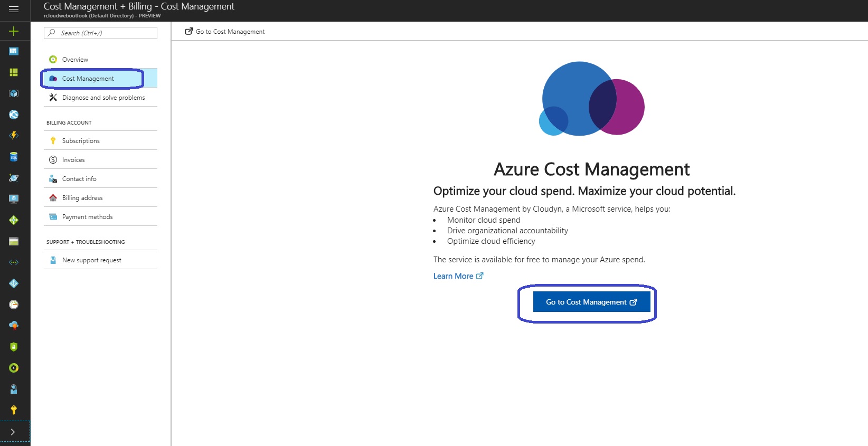This screenshot has height=446, width=868.
Task: Open the Azure Active Directory diamond icon
Action: pyautogui.click(x=14, y=283)
